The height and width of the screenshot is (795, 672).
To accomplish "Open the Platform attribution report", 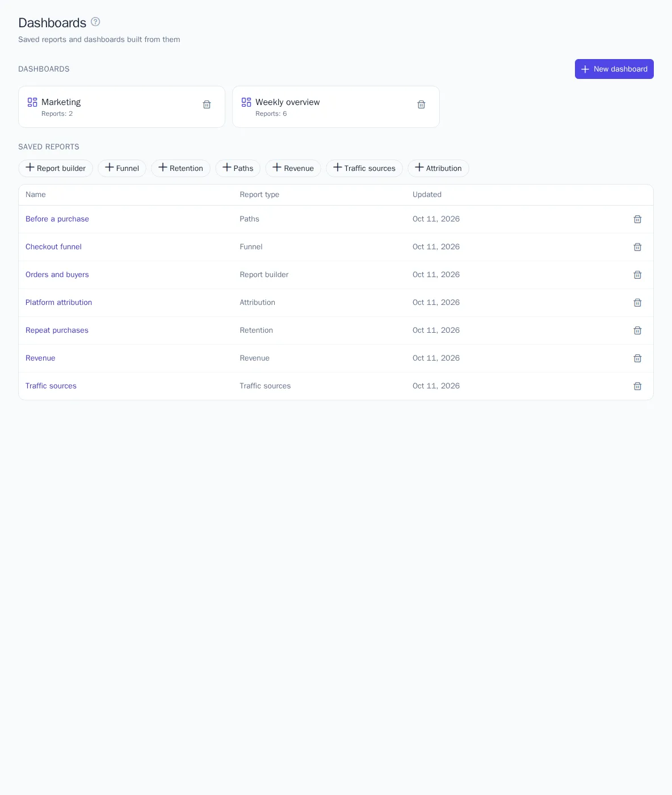I will click(58, 303).
